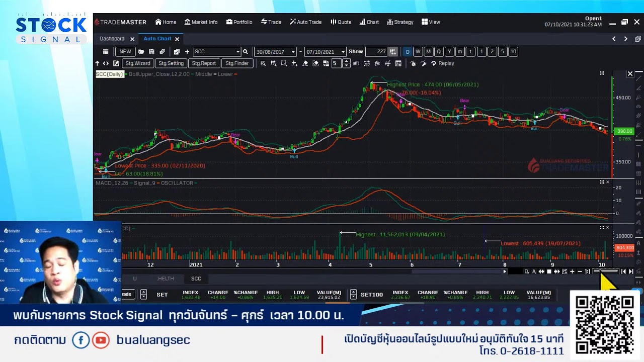The image size is (644, 362).
Task: Open Stg.Finder
Action: click(x=237, y=63)
